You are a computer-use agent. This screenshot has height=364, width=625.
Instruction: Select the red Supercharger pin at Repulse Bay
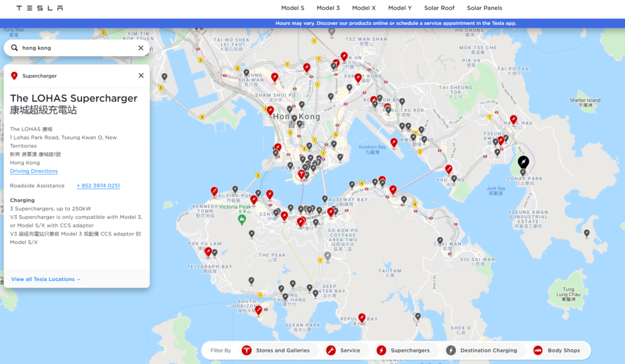click(361, 318)
